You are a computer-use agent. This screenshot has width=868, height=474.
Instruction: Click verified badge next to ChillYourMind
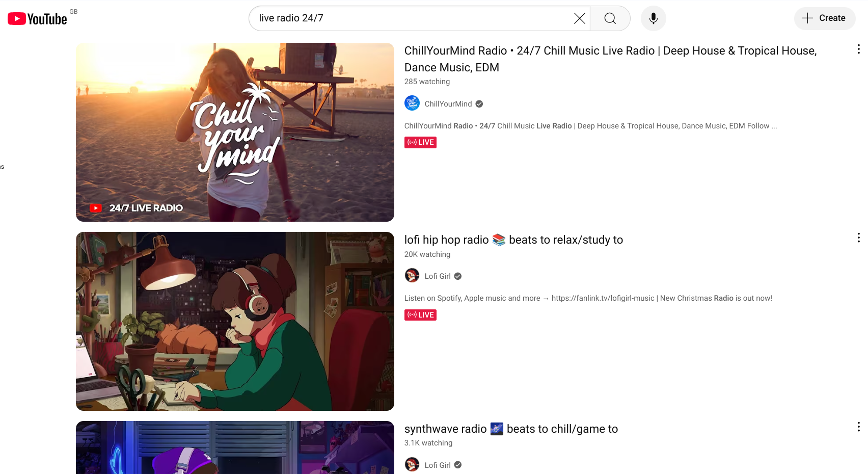point(479,104)
